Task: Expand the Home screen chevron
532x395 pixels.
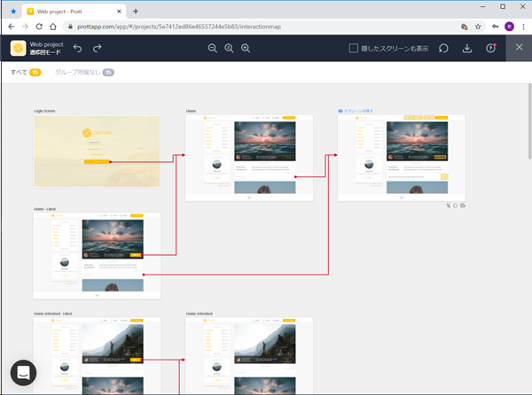Action: (x=248, y=197)
